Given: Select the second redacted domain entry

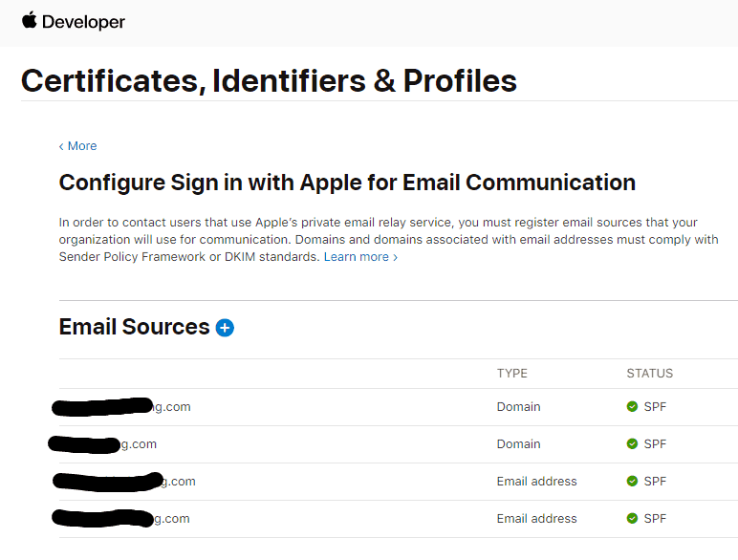Looking at the screenshot, I should 102,443.
